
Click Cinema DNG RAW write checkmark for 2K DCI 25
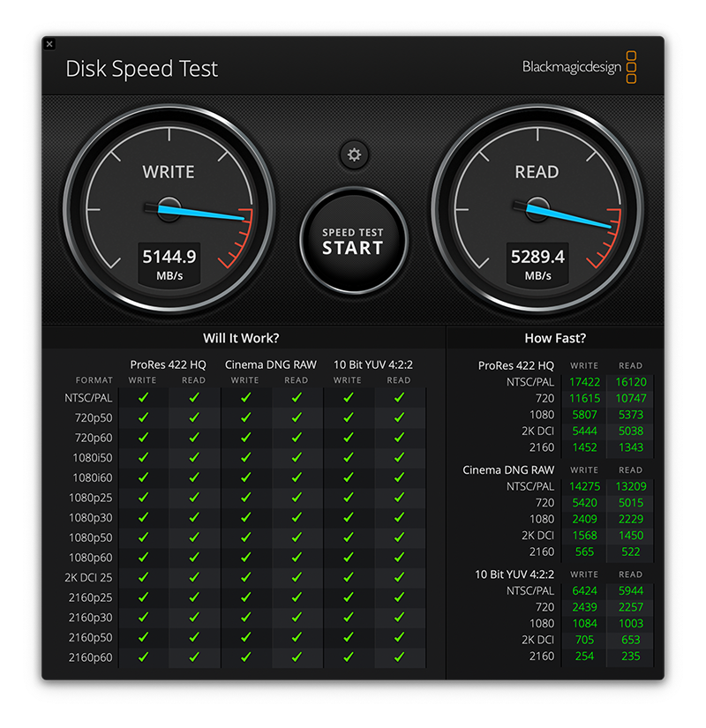[x=245, y=577]
